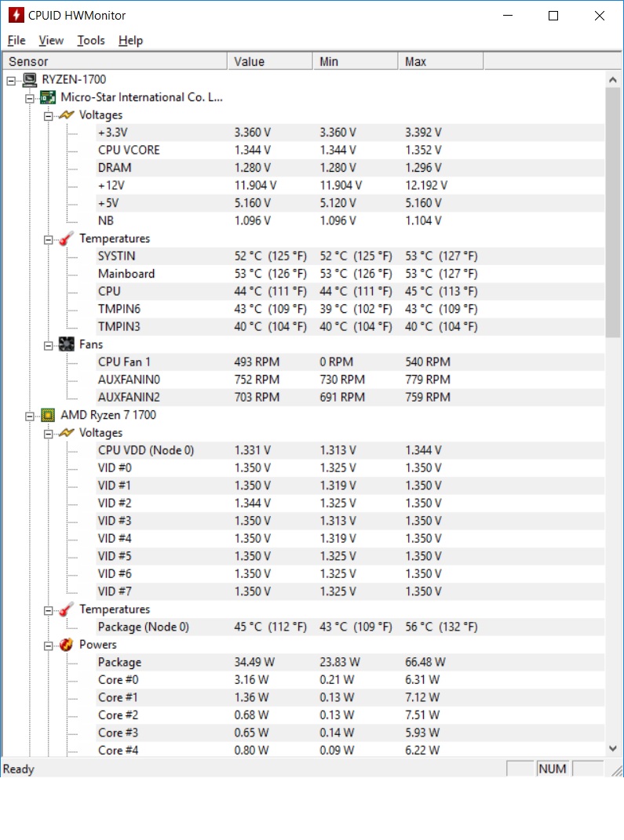The image size is (624, 840).
Task: Minimize the HWMonitor window
Action: [x=508, y=16]
